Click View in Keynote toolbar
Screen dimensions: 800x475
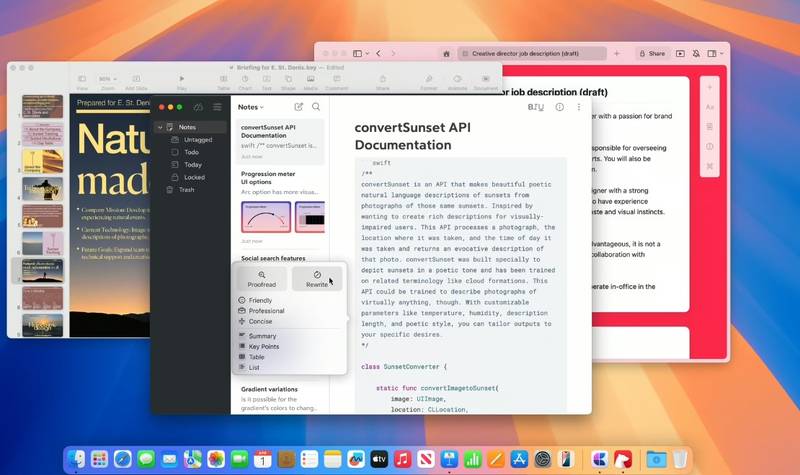[x=82, y=82]
